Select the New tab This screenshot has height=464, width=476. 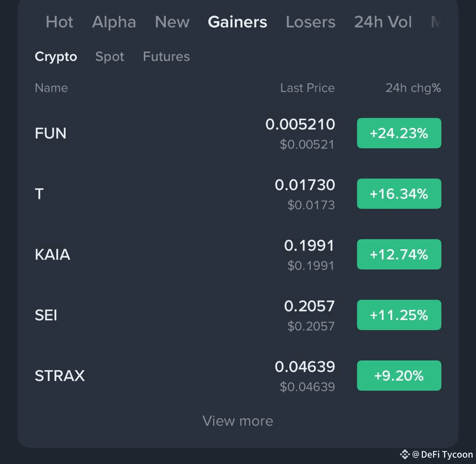click(172, 22)
